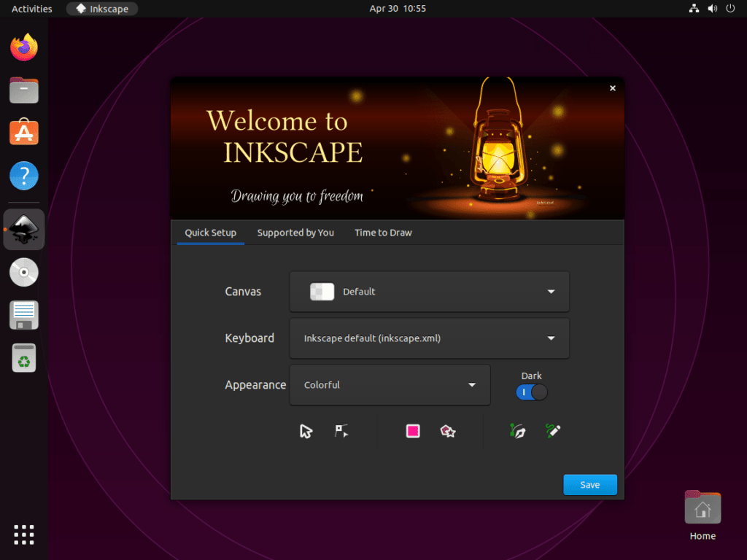Open Firefox from the dock
The height and width of the screenshot is (560, 747).
tap(23, 46)
